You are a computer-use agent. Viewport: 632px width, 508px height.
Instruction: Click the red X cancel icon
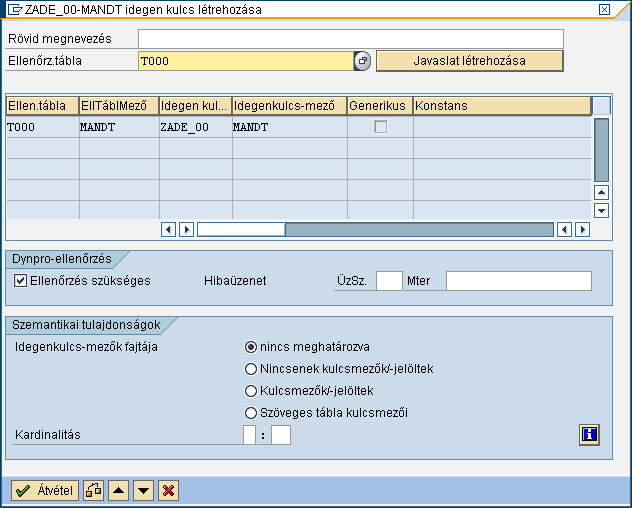[x=168, y=490]
